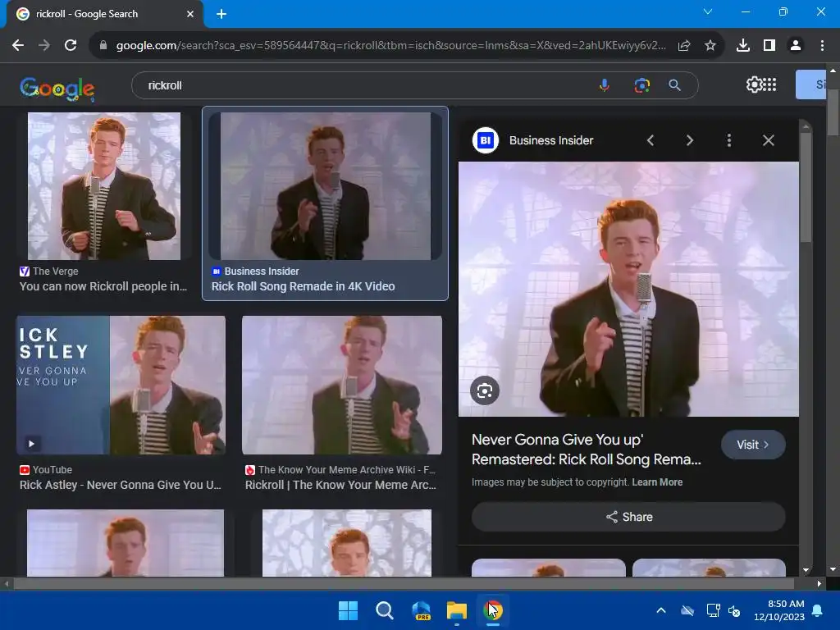Click the display and network tray icon
This screenshot has height=630, width=840.
(713, 610)
